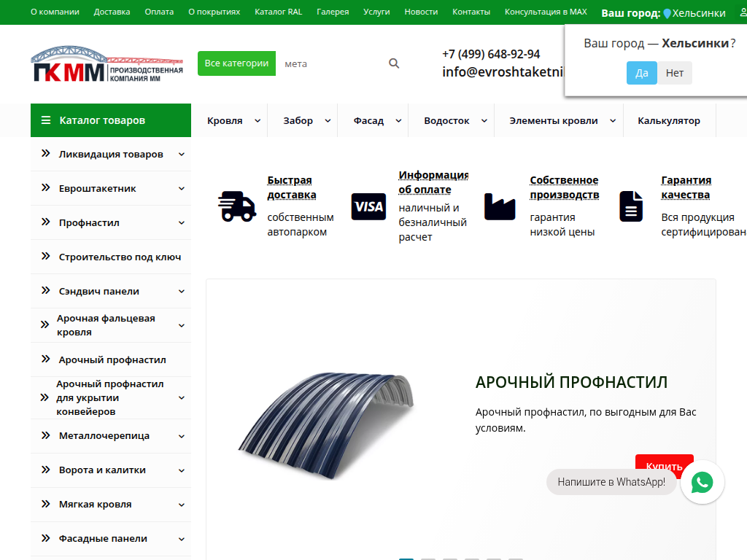Click double-arrow icon beside Металлочерепица
This screenshot has height=560, width=747.
pos(45,435)
